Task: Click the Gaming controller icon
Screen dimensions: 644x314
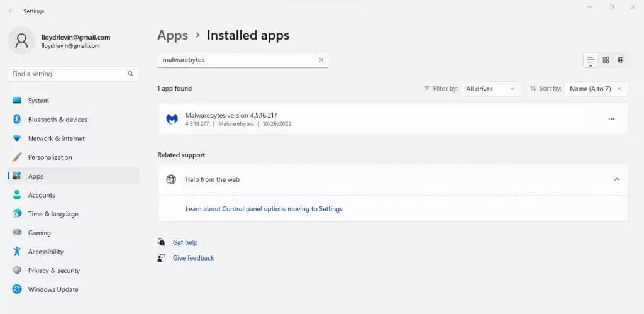Action: [x=17, y=233]
